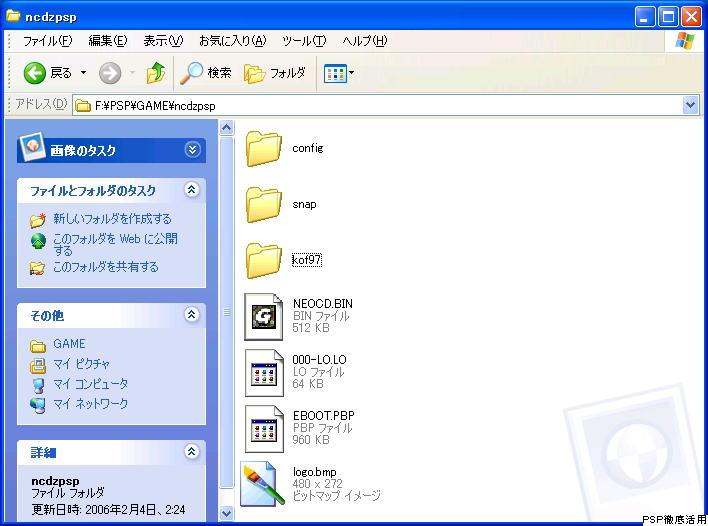
Task: Open the ツール(T) menu
Action: coord(304,41)
